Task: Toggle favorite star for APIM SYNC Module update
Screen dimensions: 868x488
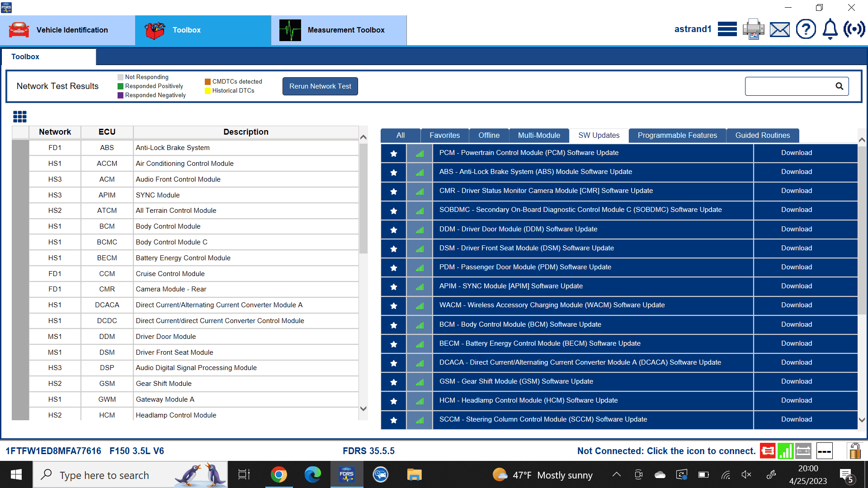Action: [x=394, y=286]
